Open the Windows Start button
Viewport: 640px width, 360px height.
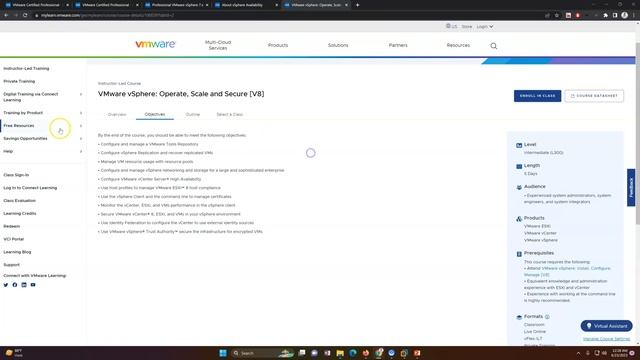coord(223,353)
